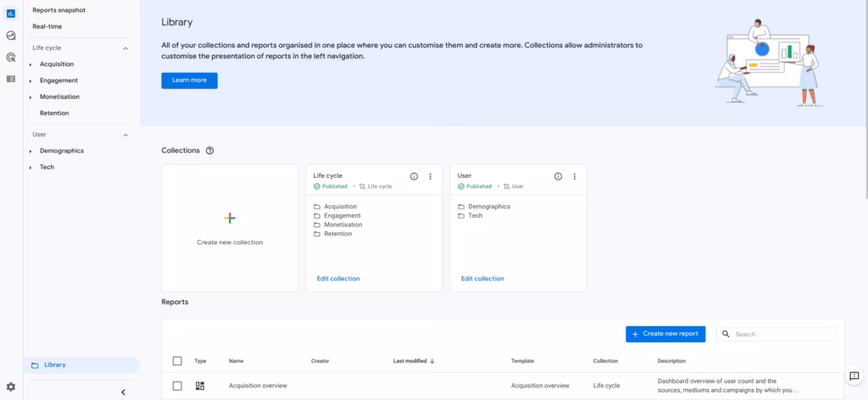Image resolution: width=868 pixels, height=400 pixels.
Task: Click the Create new collection card
Action: coord(230,228)
